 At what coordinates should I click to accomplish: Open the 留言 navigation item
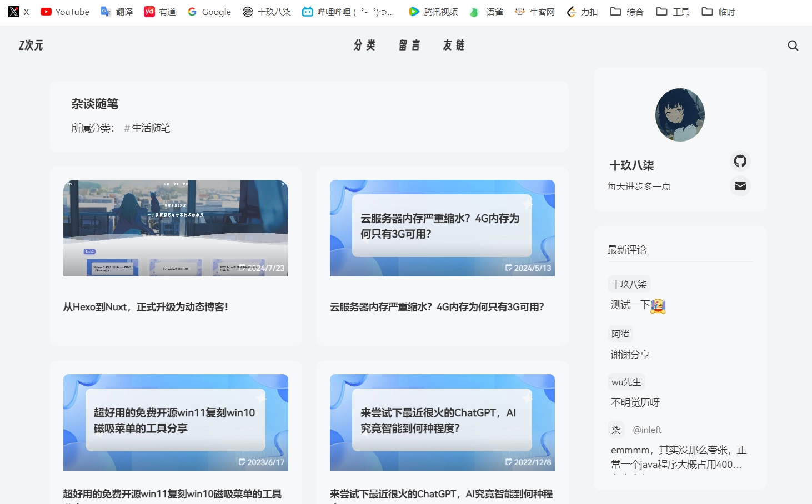(409, 46)
